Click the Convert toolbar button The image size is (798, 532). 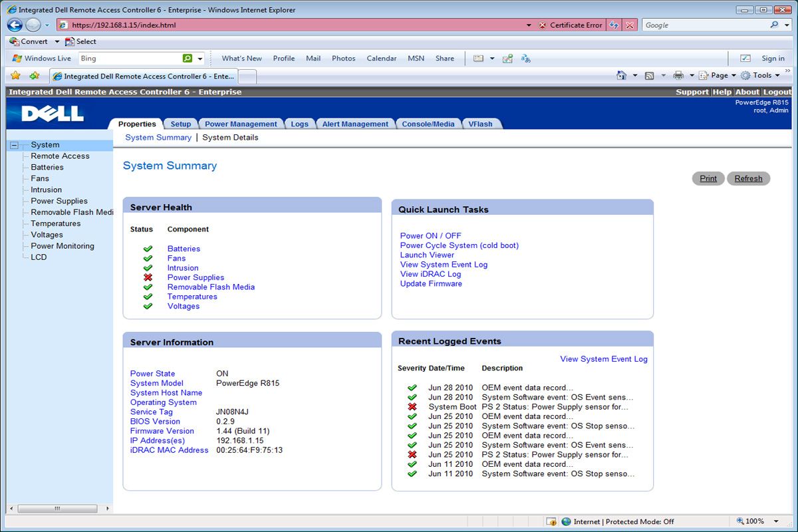point(29,41)
